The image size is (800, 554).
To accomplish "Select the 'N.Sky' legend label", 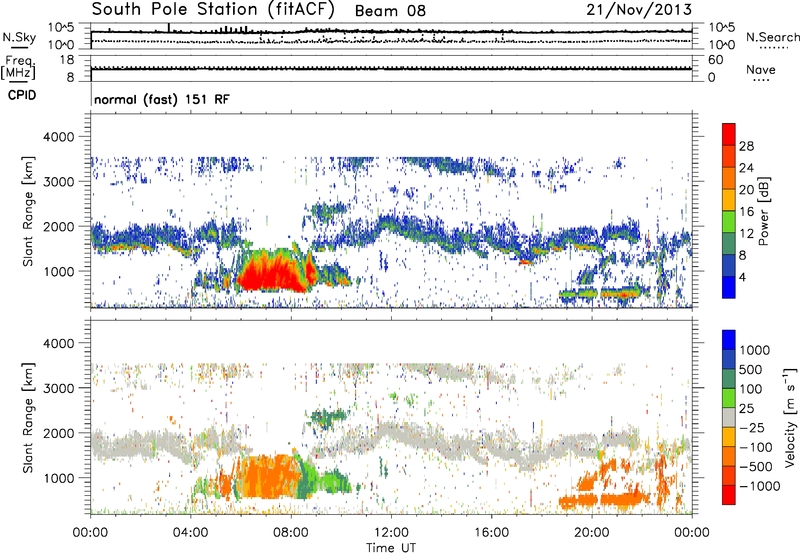I will [19, 37].
